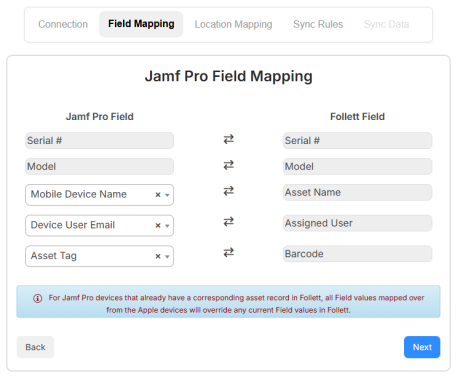
Task: Click the Follett Model field
Action: [357, 166]
